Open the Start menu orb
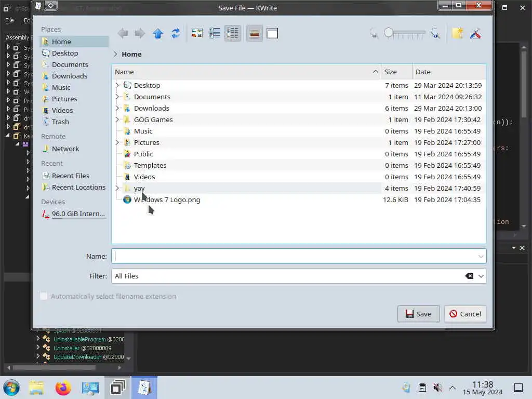 pyautogui.click(x=11, y=388)
